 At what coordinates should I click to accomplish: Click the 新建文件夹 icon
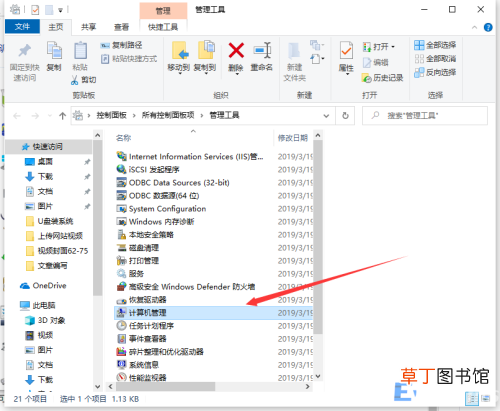tap(294, 51)
